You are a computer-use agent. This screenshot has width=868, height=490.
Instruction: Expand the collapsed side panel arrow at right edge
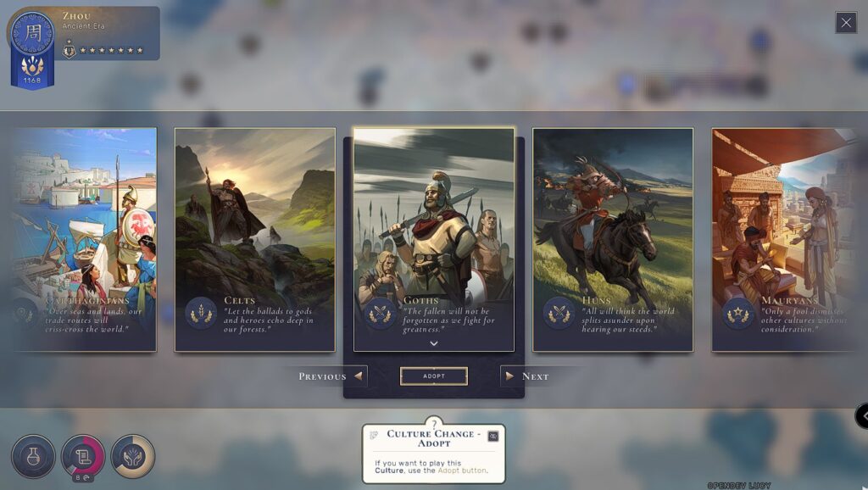click(x=862, y=415)
